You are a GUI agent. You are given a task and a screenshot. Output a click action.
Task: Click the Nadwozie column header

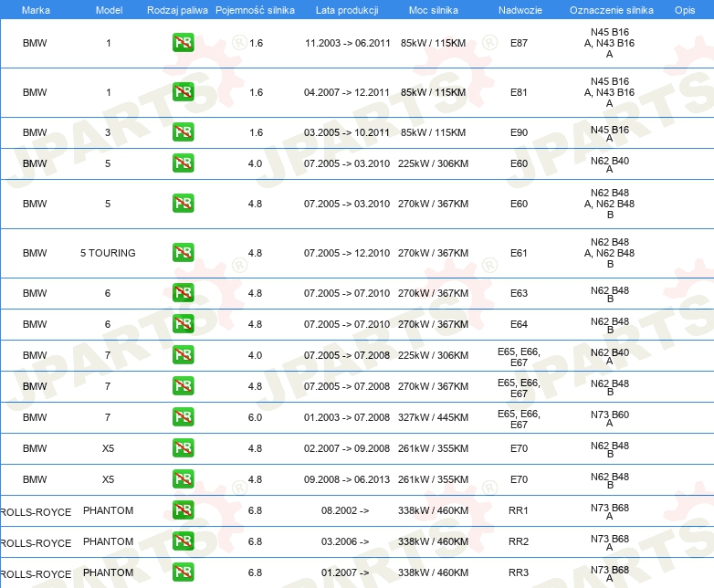coord(518,9)
